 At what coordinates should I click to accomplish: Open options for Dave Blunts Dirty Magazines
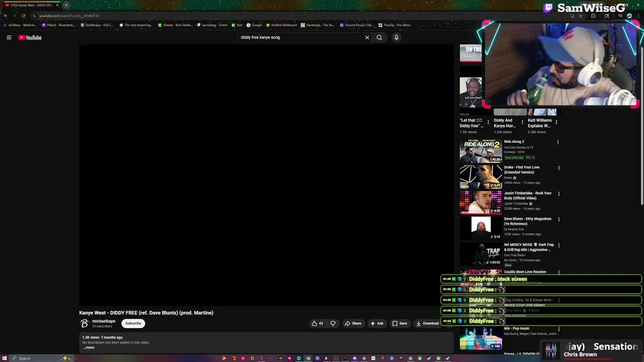click(x=558, y=219)
